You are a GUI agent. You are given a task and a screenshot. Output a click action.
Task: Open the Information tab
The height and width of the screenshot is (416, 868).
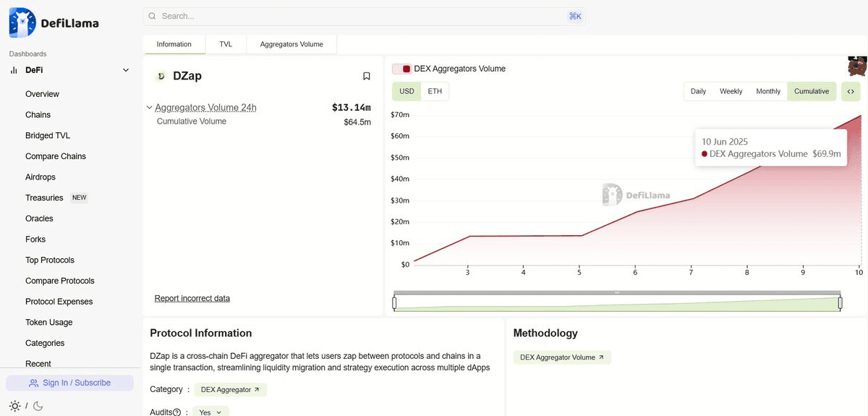point(174,44)
